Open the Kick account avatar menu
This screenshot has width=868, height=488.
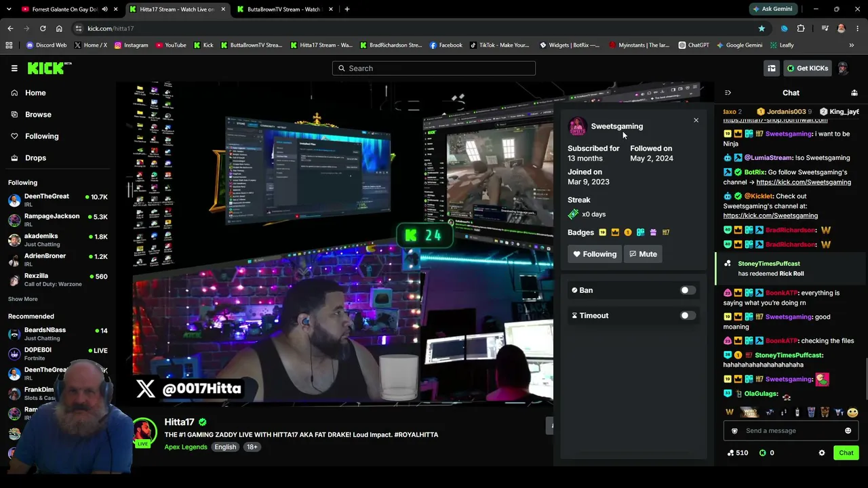[843, 68]
